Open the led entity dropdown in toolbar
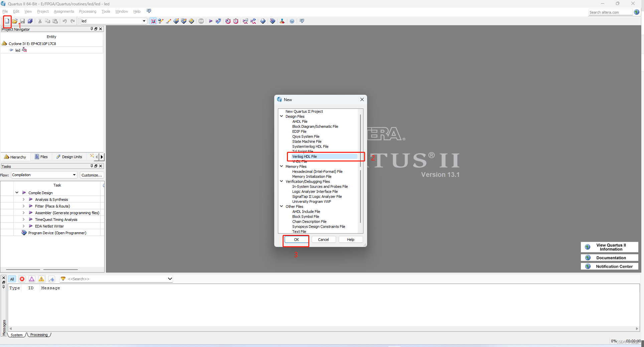Screen dimensions: 644x347 pos(144,21)
